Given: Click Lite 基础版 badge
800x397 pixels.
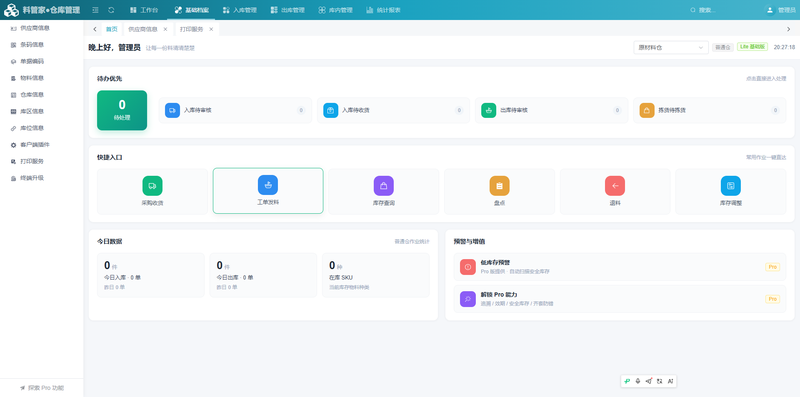Looking at the screenshot, I should point(752,47).
